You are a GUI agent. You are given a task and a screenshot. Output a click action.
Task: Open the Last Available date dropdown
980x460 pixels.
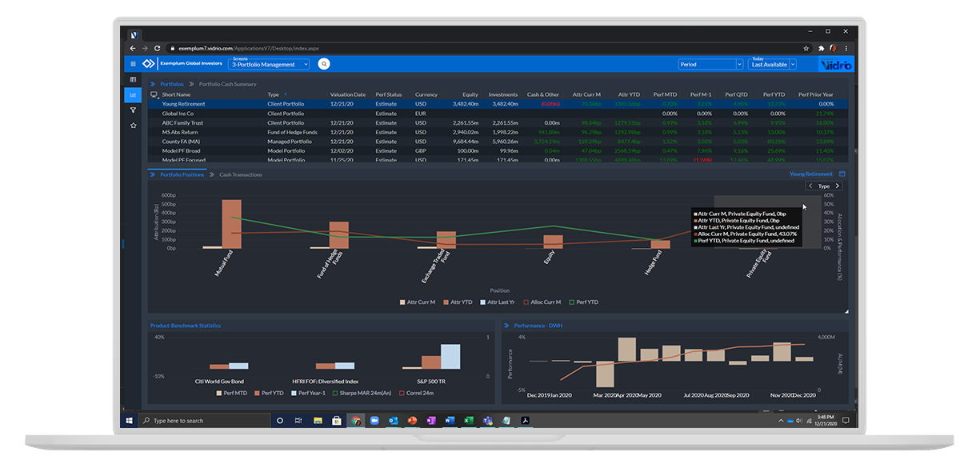pos(773,64)
